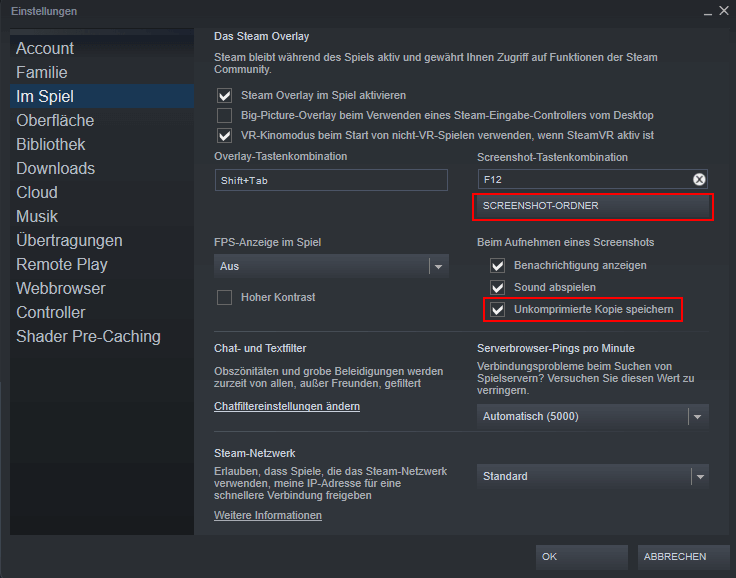This screenshot has height=578, width=736.
Task: Click the Das Steam Overlay heading
Action: pyautogui.click(x=261, y=37)
